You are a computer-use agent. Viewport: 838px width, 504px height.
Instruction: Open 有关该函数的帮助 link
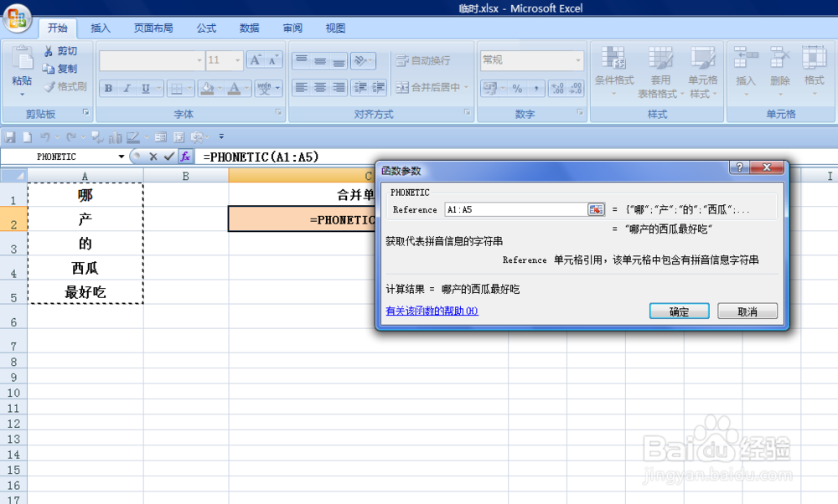(432, 311)
